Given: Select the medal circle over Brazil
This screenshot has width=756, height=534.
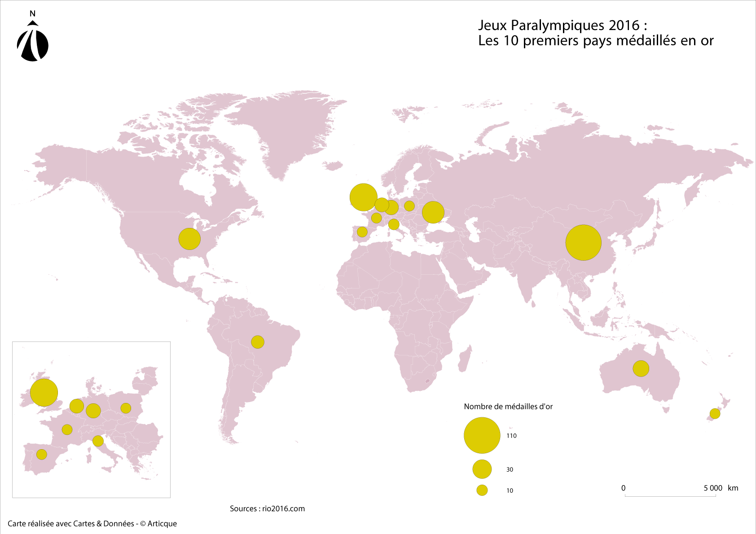Looking at the screenshot, I should coord(258,342).
